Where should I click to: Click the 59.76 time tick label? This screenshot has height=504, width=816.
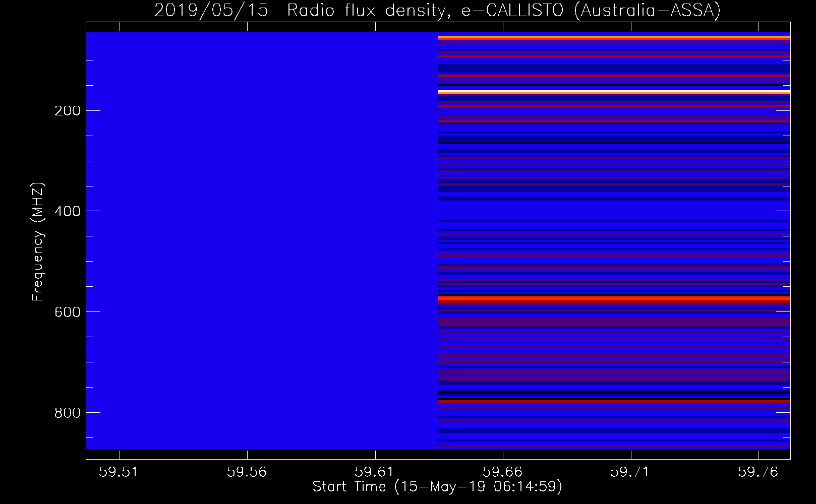pyautogui.click(x=758, y=472)
